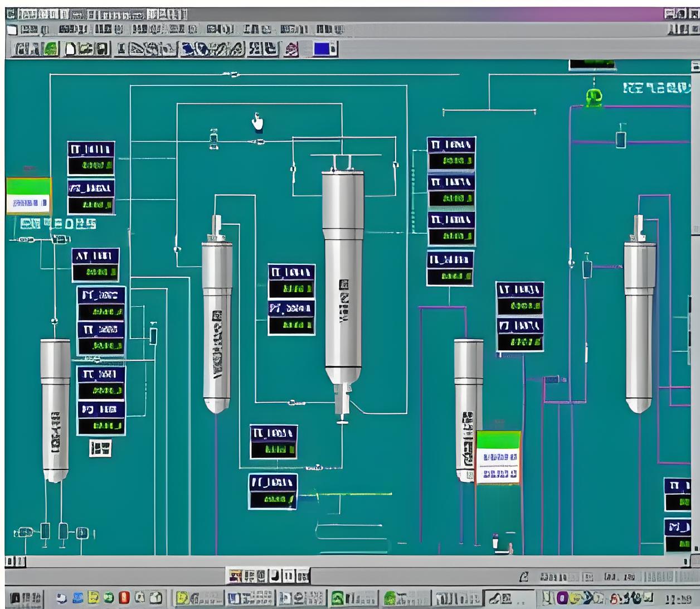Click the small button group in bottom status bar
Viewport: 700px width, 609px height.
269,576
